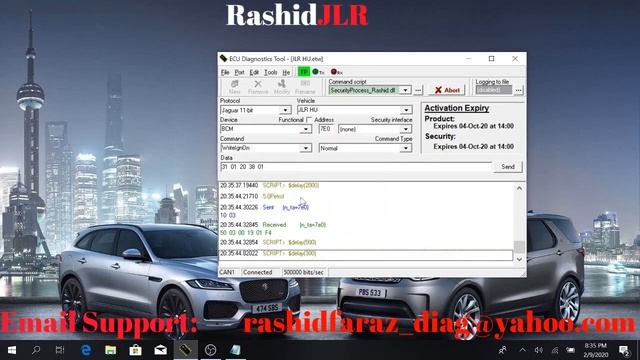640x360 pixels.
Task: Expand the Protocol dropdown
Action: (x=285, y=110)
